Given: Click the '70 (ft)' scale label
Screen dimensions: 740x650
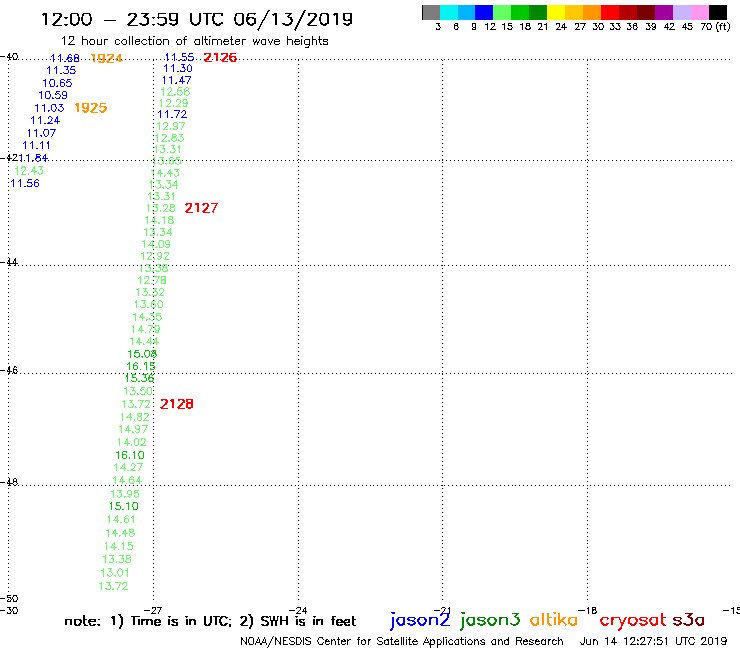Looking at the screenshot, I should (715, 27).
